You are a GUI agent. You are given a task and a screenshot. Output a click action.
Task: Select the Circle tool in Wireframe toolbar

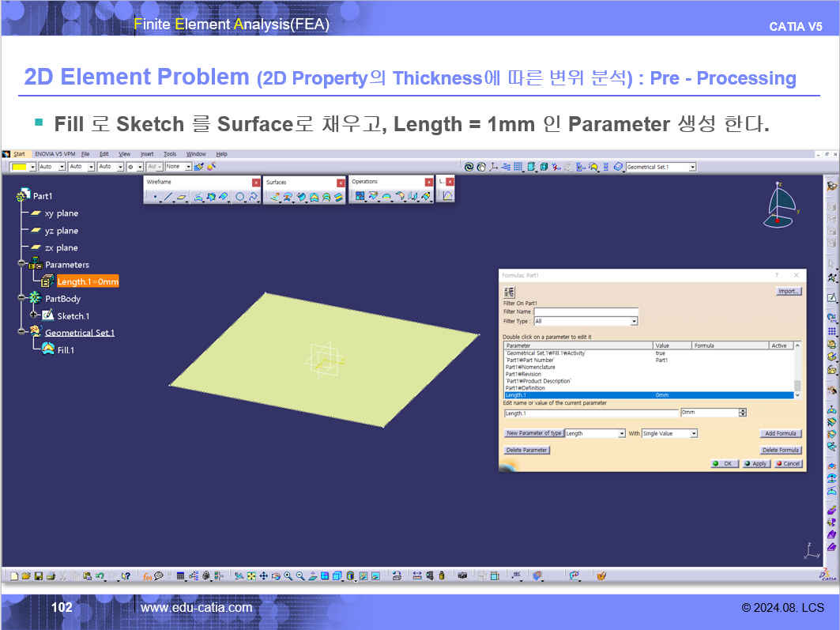[239, 197]
